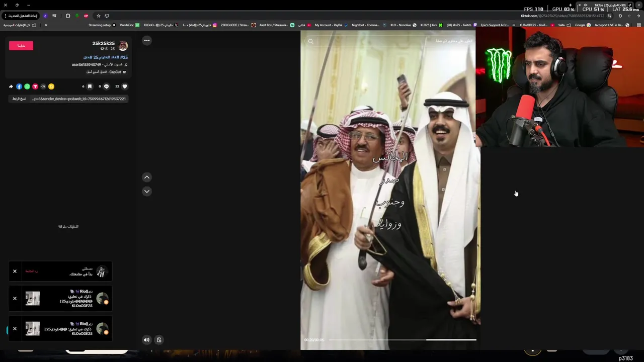Click the browser restart-to-update button

point(20,16)
